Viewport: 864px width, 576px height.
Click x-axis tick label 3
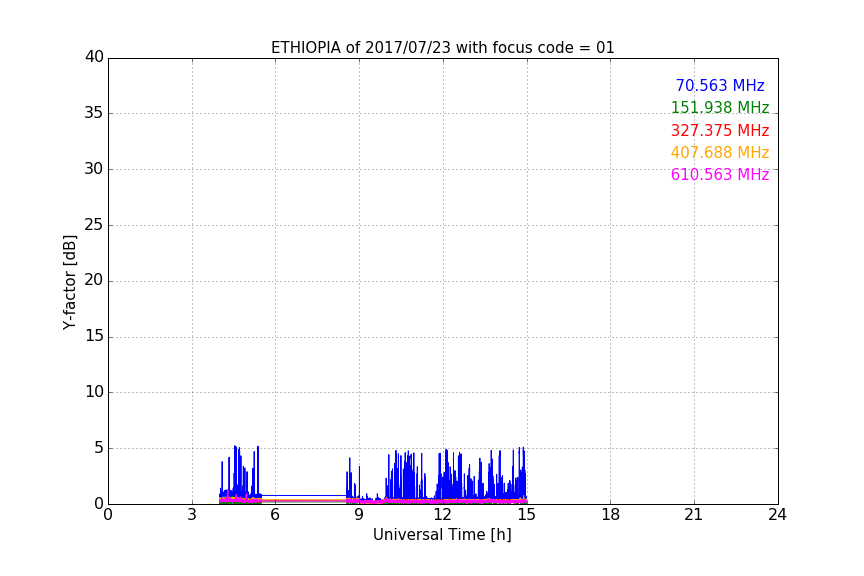[x=192, y=515]
